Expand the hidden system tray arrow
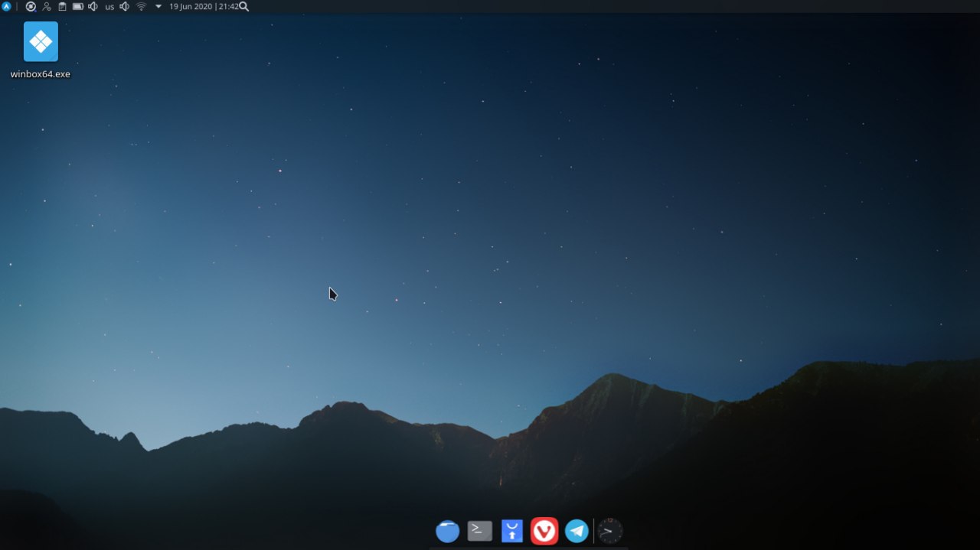 pyautogui.click(x=158, y=6)
